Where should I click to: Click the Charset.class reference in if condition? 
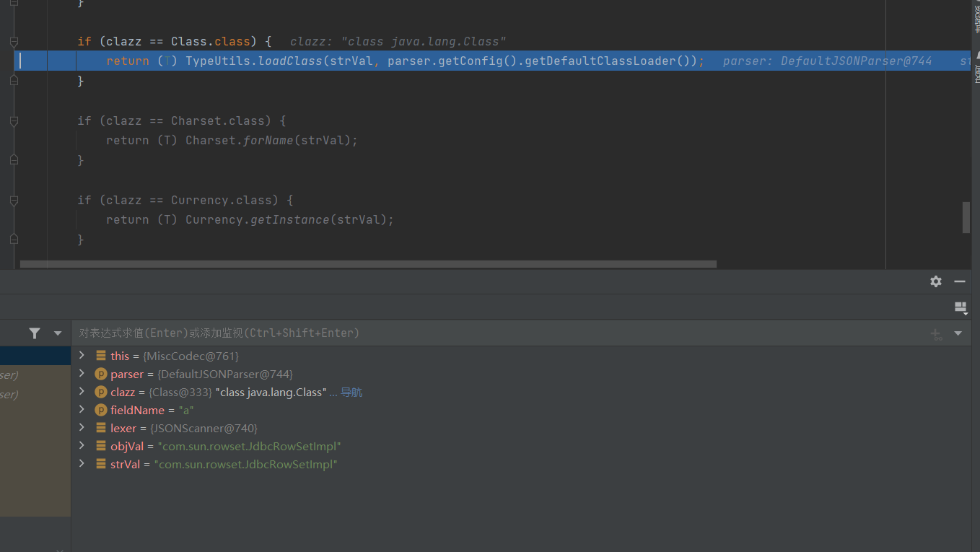pos(221,121)
